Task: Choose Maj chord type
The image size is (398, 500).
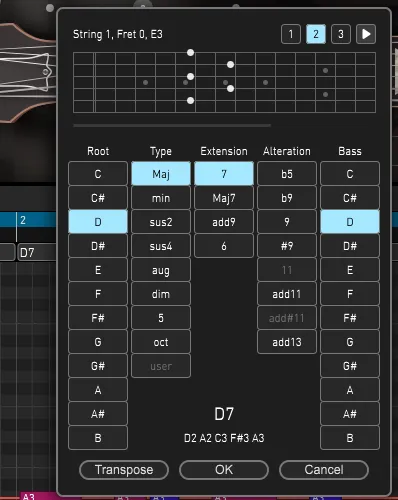Action: pos(161,174)
